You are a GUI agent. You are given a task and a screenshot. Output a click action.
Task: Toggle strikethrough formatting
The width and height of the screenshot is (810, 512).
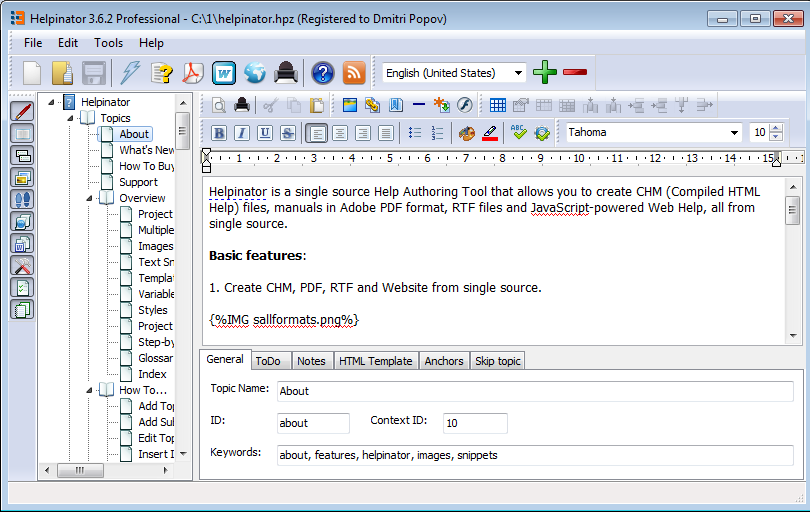pos(288,133)
